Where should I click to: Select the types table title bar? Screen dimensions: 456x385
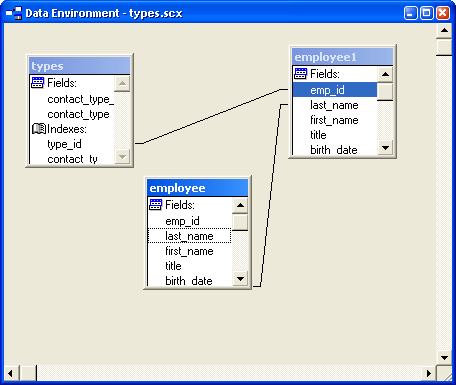coord(80,66)
